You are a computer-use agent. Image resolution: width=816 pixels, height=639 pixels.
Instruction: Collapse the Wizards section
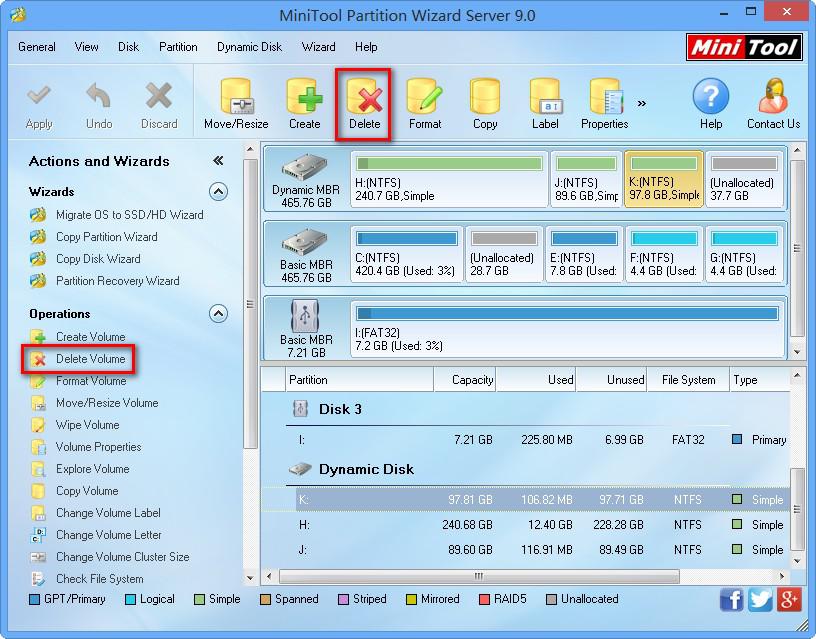(218, 191)
